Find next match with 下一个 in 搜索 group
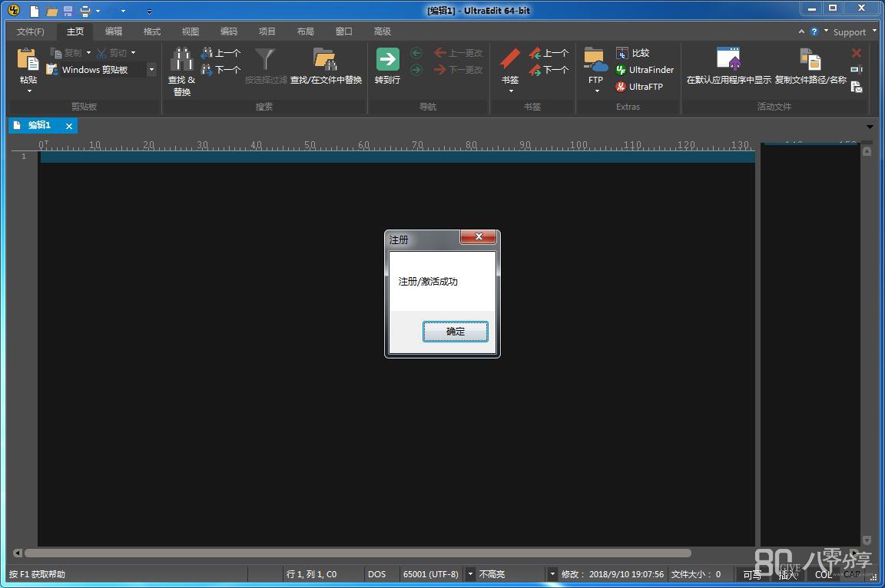 coord(221,70)
